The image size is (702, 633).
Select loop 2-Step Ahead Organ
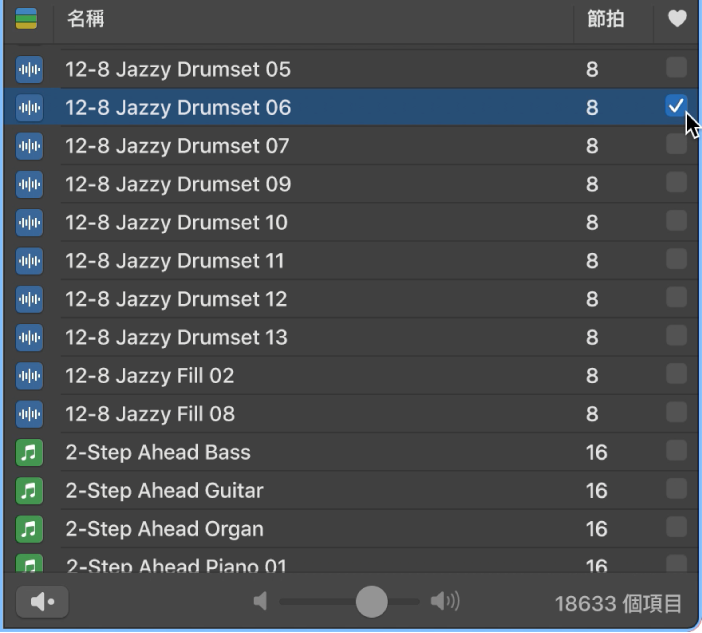click(351, 529)
